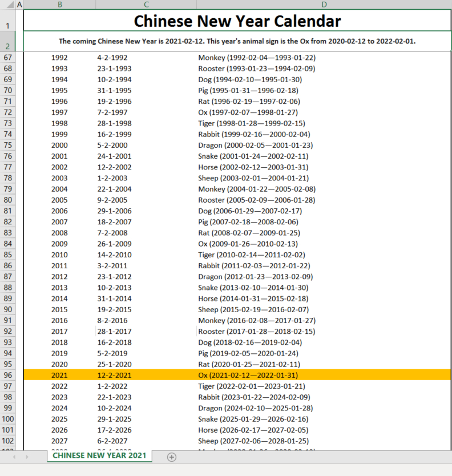The height and width of the screenshot is (476, 452).
Task: Select cell with year 2024
Action: (59, 408)
